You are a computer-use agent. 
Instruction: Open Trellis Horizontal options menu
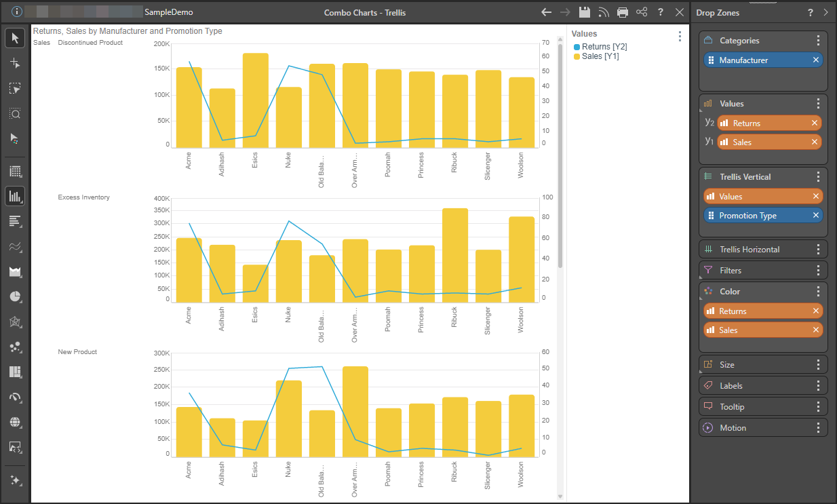click(819, 249)
